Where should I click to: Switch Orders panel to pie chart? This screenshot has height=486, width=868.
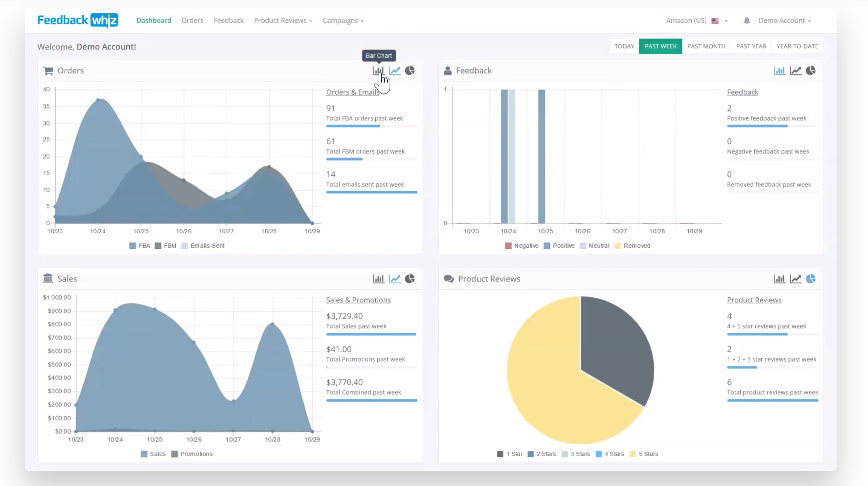tap(410, 71)
